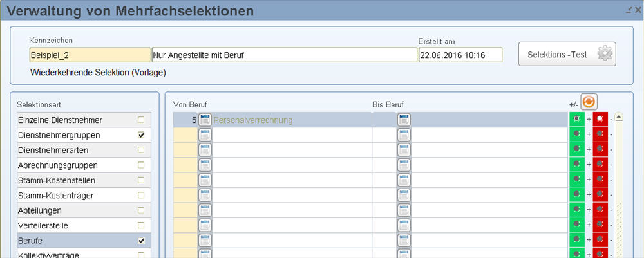Toggle the Berufe checkbox off
Image resolution: width=644 pixels, height=258 pixels.
coord(141,241)
